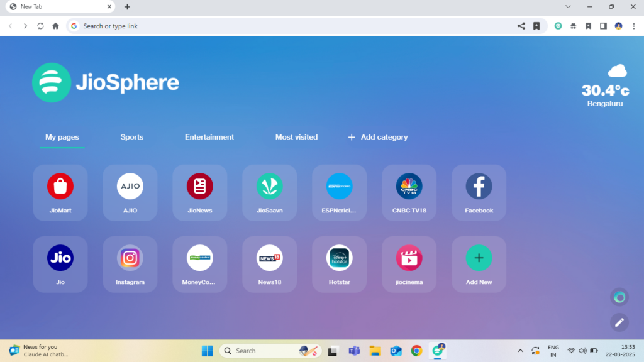Open the JioNews shortcut tile
This screenshot has height=362, width=644.
(200, 193)
